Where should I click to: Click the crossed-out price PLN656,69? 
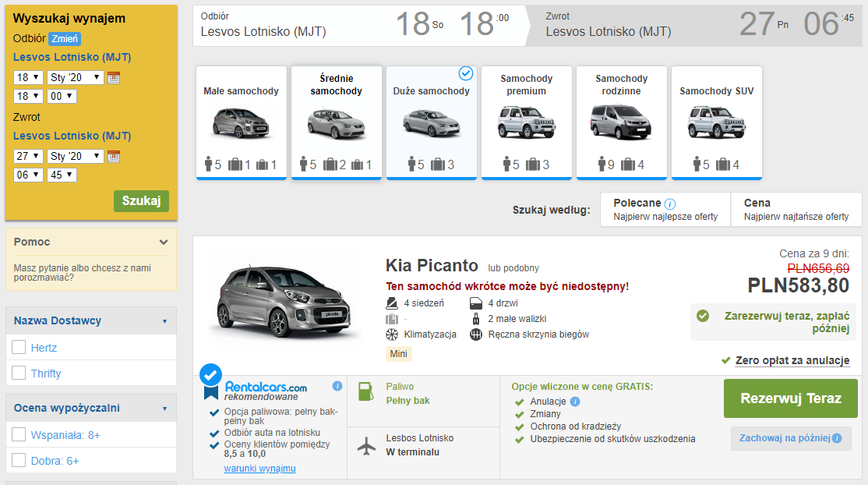coord(818,268)
